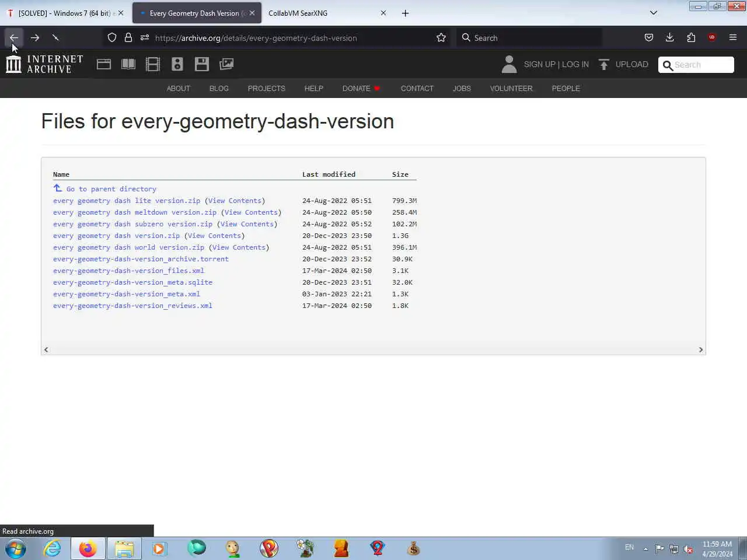Viewport: 747px width, 560px height.
Task: Click the file listing right scroll arrow
Action: coord(701,349)
